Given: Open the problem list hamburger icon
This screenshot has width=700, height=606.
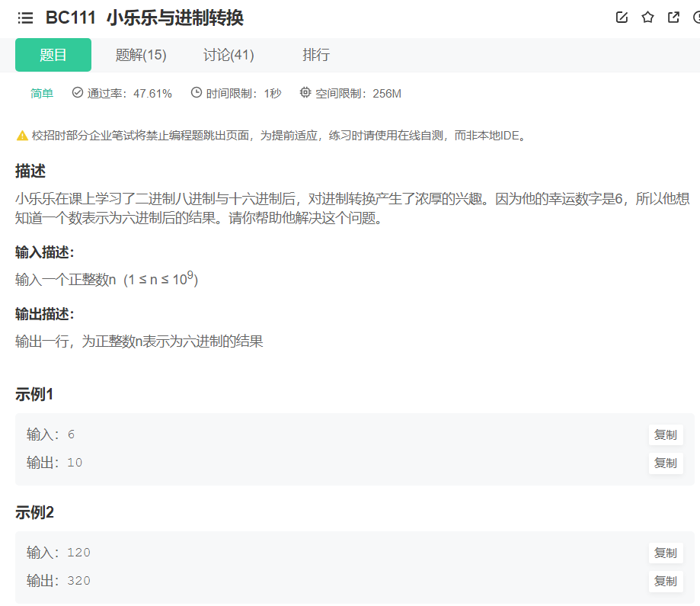Looking at the screenshot, I should 26,18.
